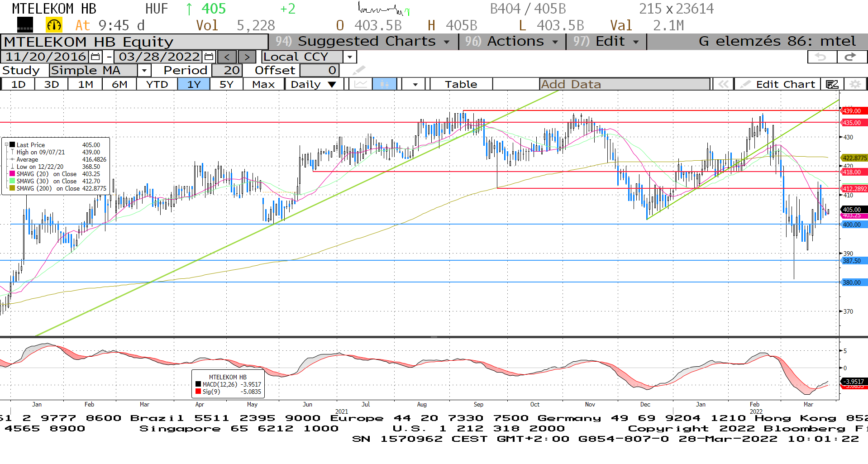Image resolution: width=868 pixels, height=464 pixels.
Task: Click the start date 11/20/2016 field
Action: pyautogui.click(x=46, y=57)
